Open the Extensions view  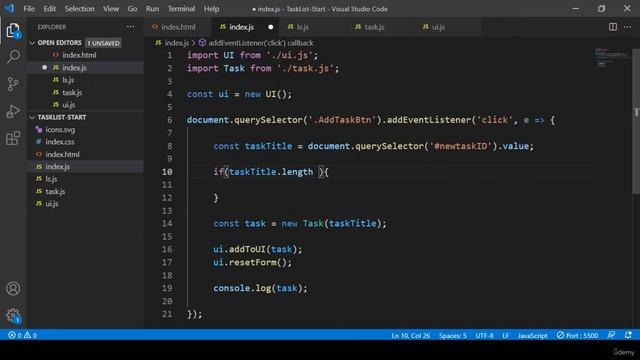[13, 138]
